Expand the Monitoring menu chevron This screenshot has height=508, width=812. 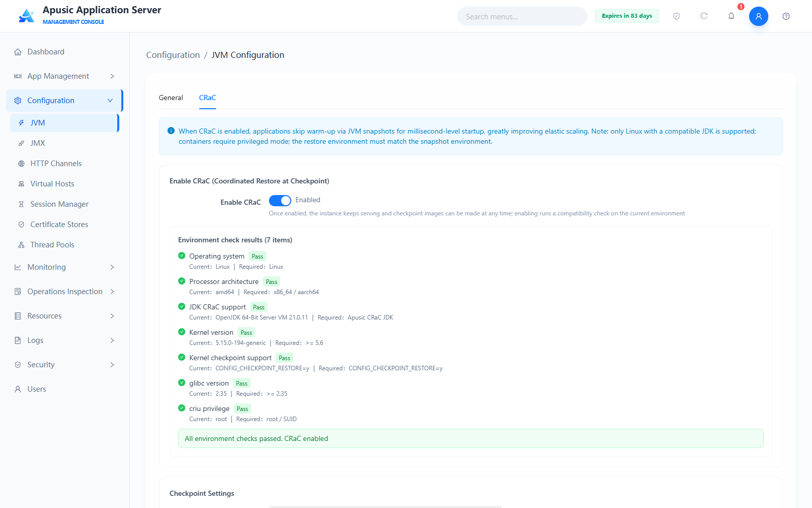click(x=112, y=267)
